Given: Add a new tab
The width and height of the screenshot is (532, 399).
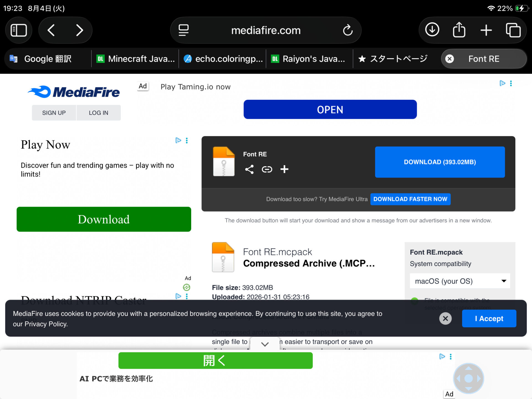Looking at the screenshot, I should tap(486, 30).
